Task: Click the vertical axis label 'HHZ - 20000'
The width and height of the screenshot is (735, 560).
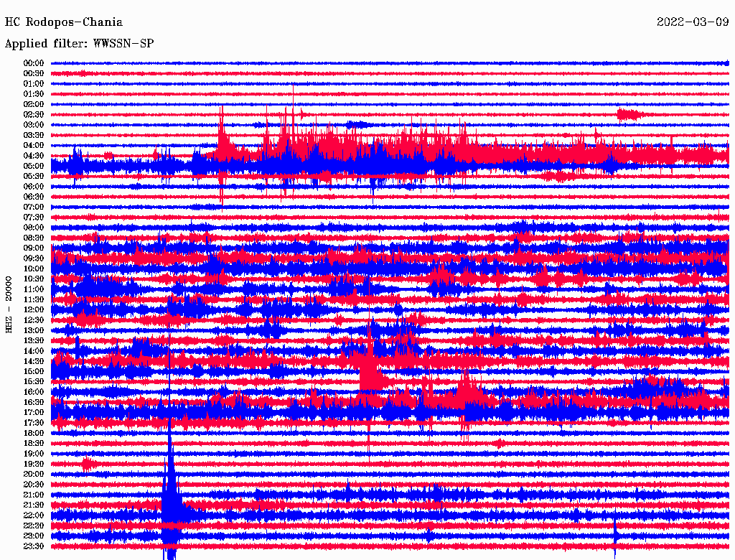Action: 9,305
